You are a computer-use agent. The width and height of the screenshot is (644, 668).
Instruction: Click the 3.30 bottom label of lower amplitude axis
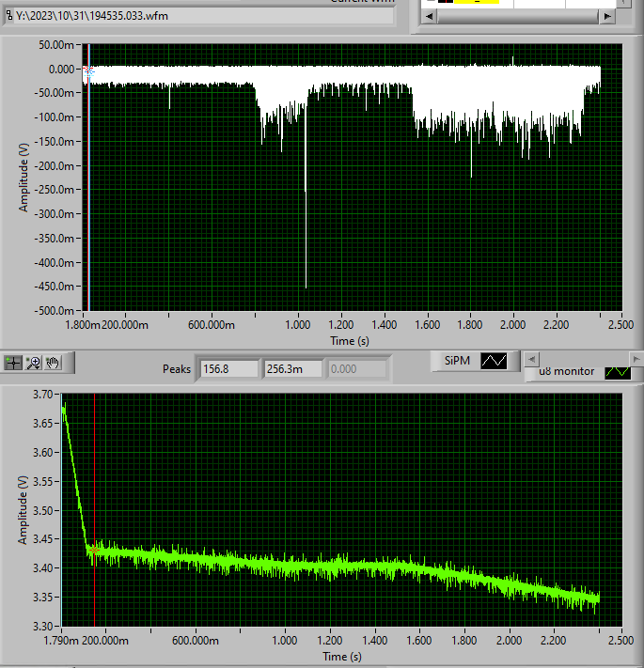coord(42,627)
